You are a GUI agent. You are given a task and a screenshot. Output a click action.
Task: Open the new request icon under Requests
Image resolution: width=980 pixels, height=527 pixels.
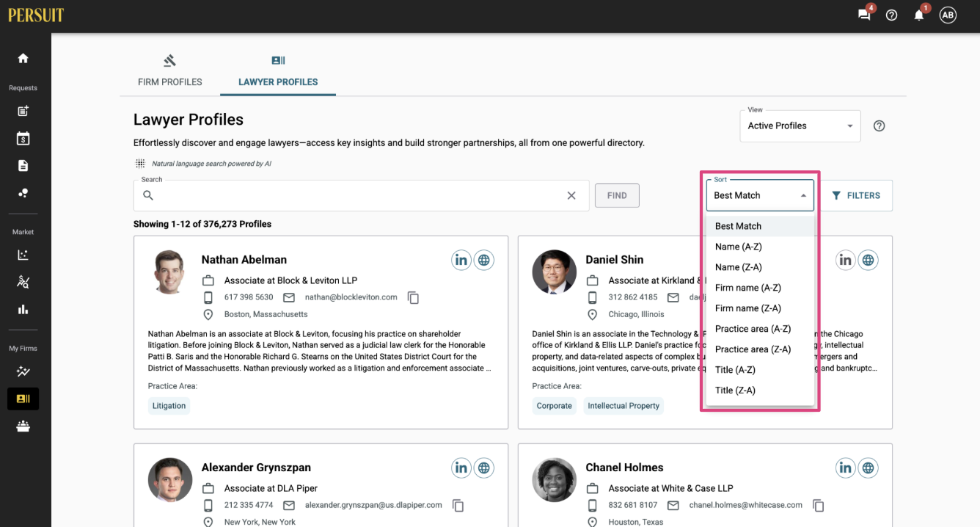[x=23, y=111]
